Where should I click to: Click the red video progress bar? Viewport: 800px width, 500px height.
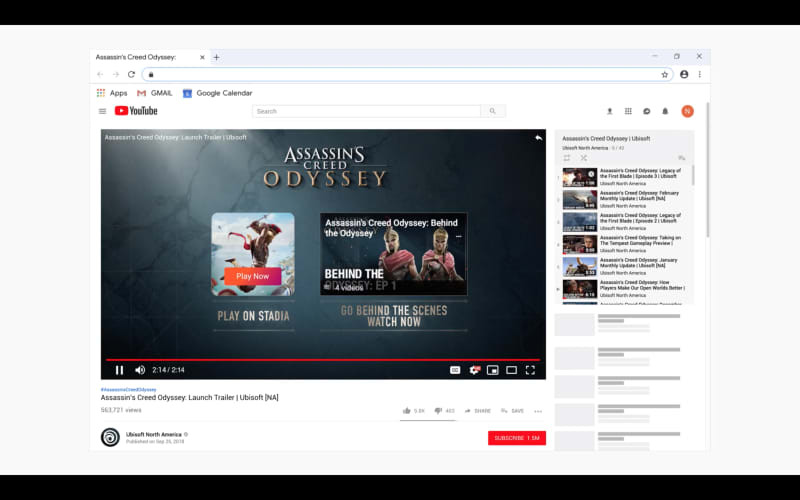(322, 360)
